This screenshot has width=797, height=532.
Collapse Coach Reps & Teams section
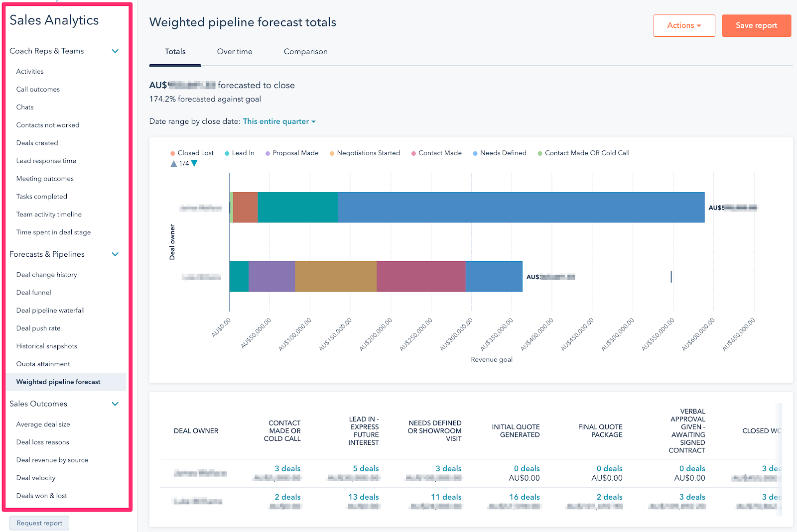tap(115, 51)
